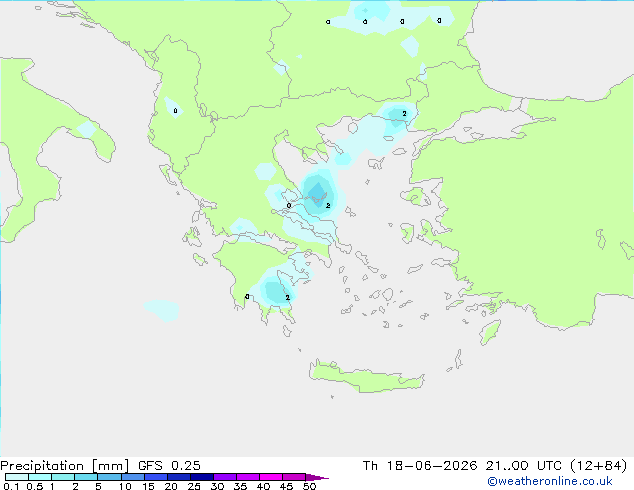Pick the 25–30 mm navy legend swatch
Screen dimensions: 634x490
click(x=202, y=477)
